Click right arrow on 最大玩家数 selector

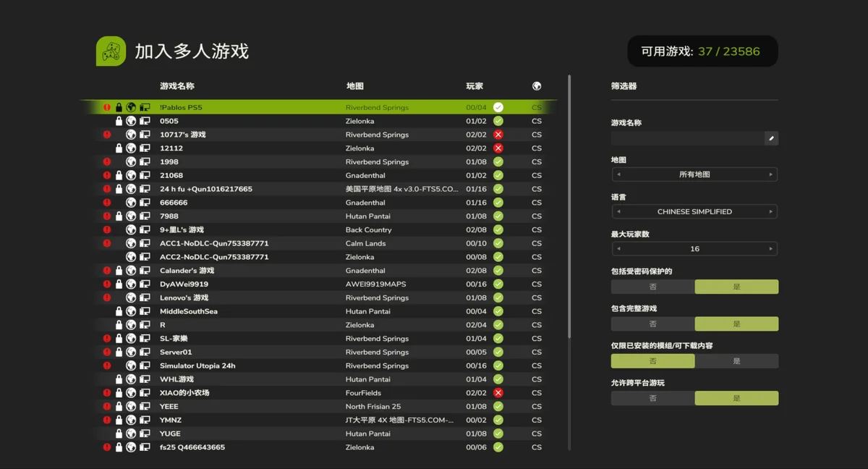pos(770,249)
